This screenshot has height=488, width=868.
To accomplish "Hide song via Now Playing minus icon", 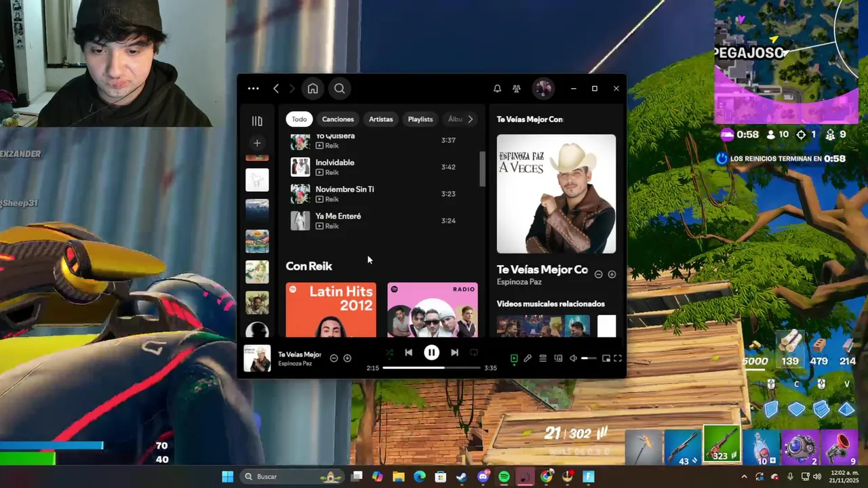I will pyautogui.click(x=598, y=274).
